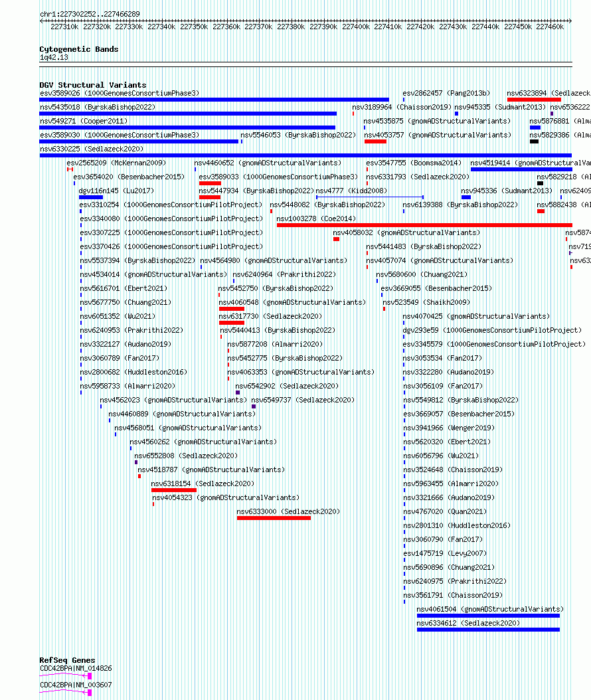This screenshot has height=700, width=591.
Task: Click nsv6552808 (Sedlazeck2020) label
Action: click(186, 456)
